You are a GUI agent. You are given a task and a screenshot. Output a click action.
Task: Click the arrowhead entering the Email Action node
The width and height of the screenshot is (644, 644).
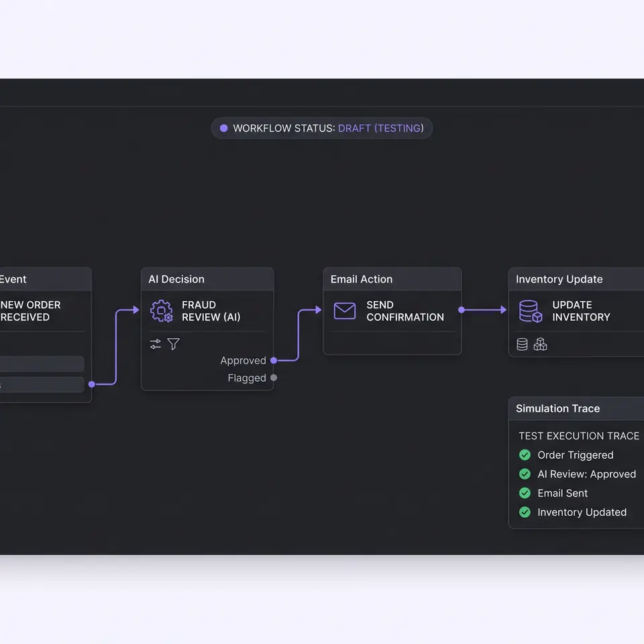click(318, 310)
